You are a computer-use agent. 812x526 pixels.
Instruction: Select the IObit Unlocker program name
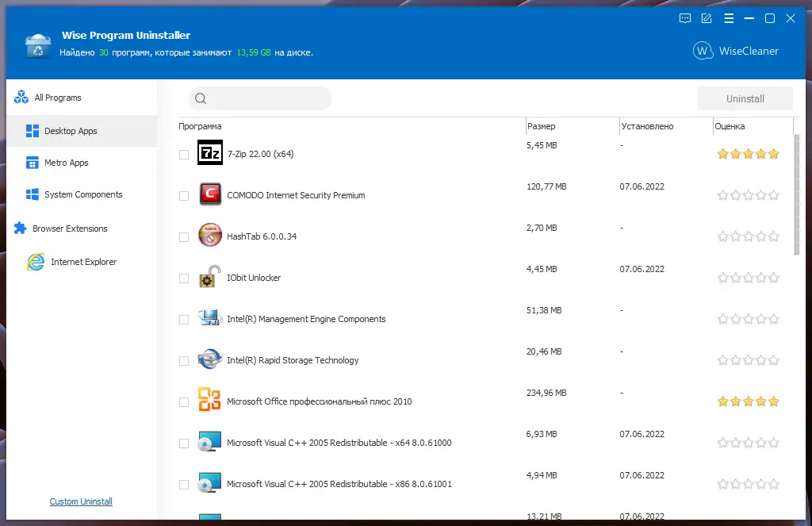(254, 278)
